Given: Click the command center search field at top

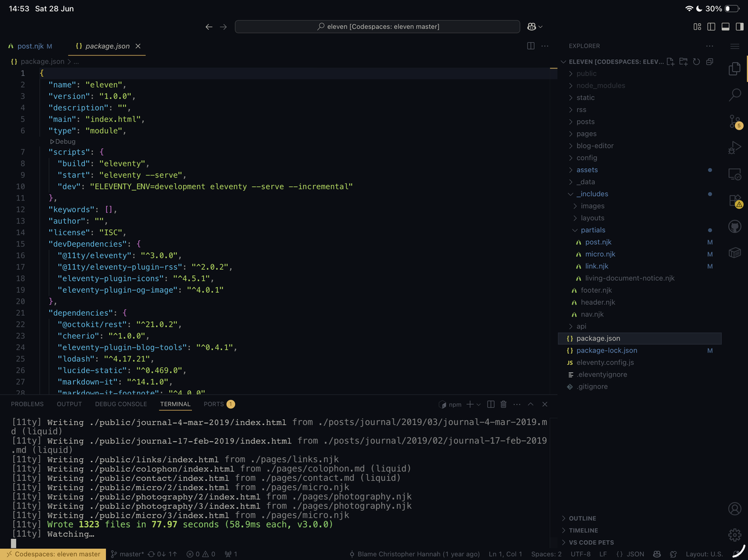Looking at the screenshot, I should click(x=377, y=26).
